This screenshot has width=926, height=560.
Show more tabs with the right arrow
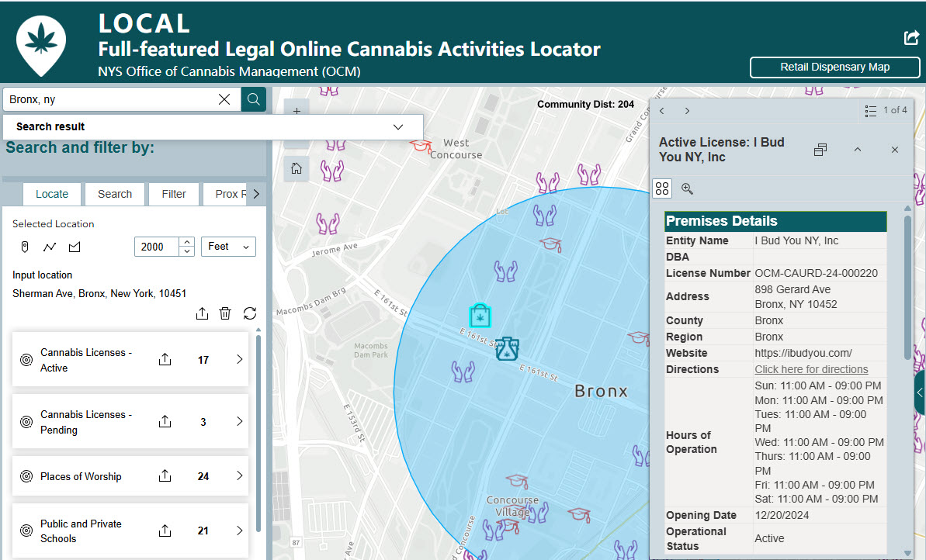(x=255, y=194)
